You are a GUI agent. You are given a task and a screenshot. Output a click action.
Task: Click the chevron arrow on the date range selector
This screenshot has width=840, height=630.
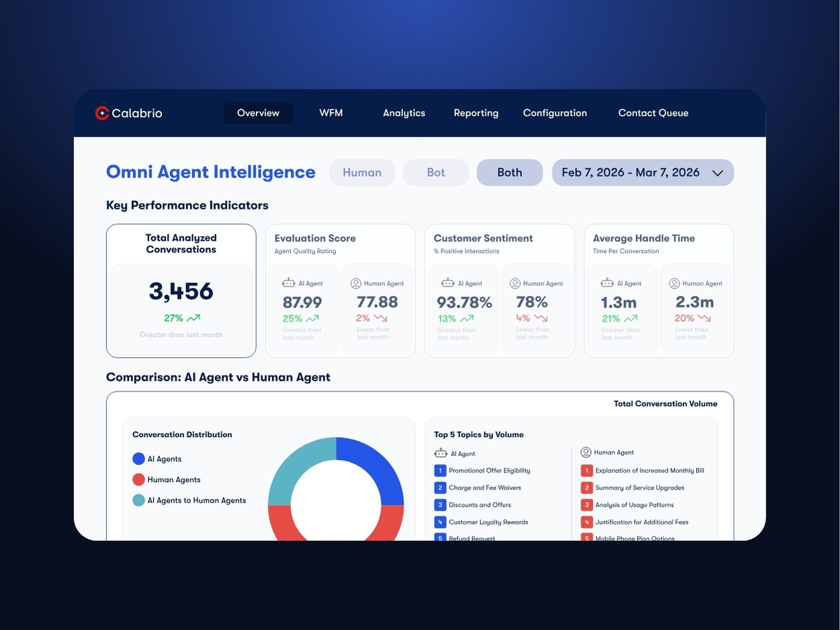tap(717, 173)
